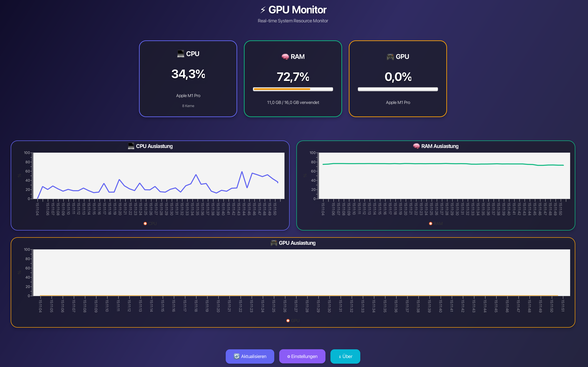
Task: Click the gamepad icon on the GPU card
Action: pos(390,56)
